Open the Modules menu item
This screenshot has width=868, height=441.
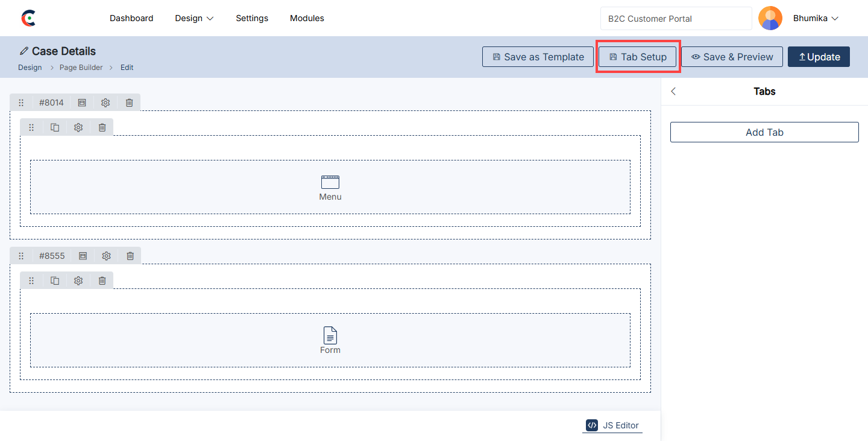(307, 18)
